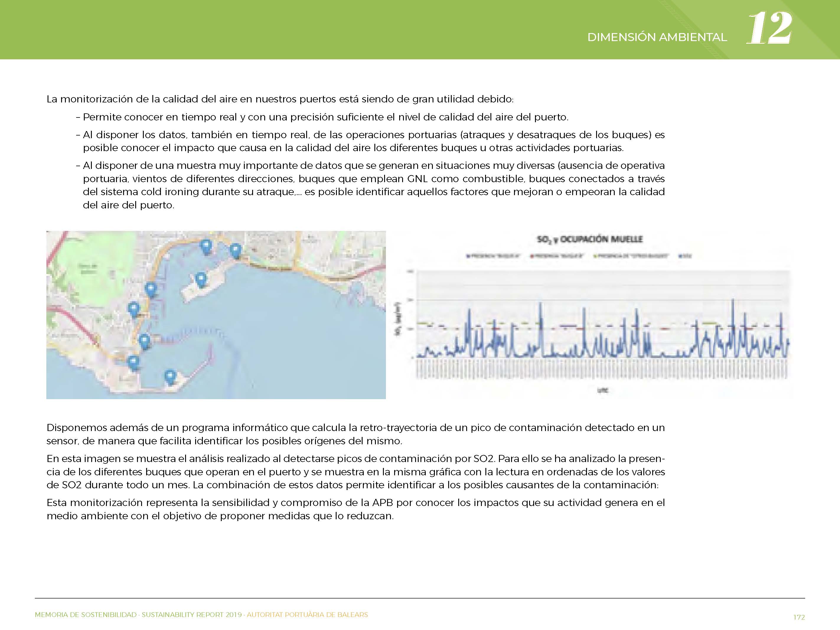Click the footer text 'MEMORIA DE SOSTENIBILIDAD'

tap(85, 615)
